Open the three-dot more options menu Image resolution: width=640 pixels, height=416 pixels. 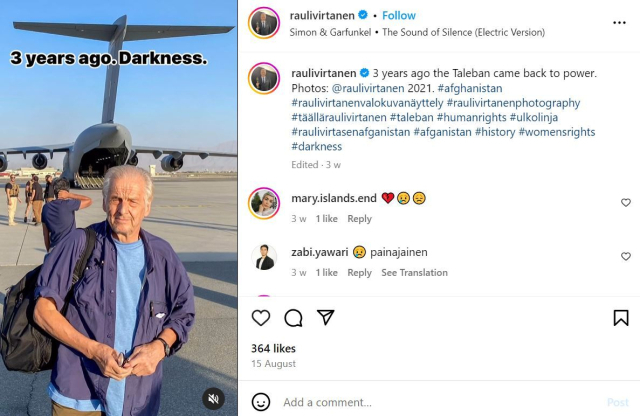619,22
